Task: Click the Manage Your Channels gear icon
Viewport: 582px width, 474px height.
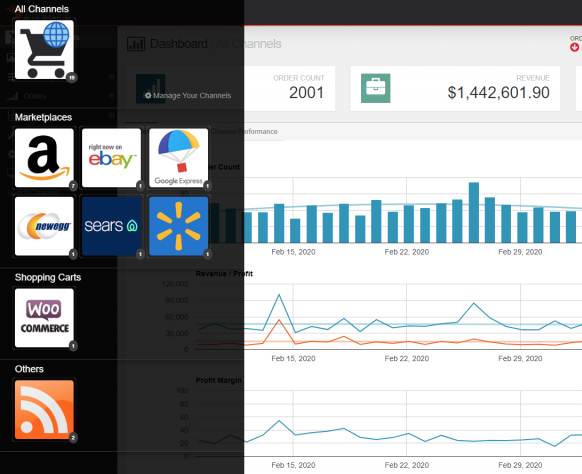Action: click(148, 95)
